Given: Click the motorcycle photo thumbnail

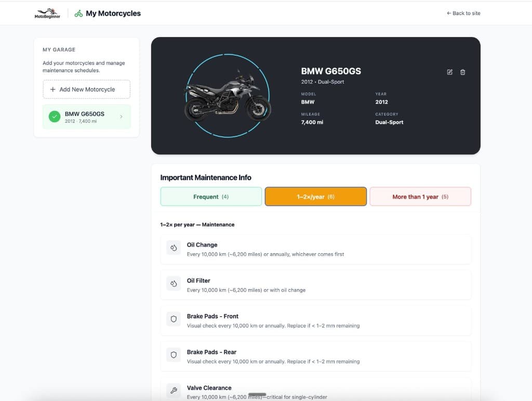Looking at the screenshot, I should click(228, 95).
